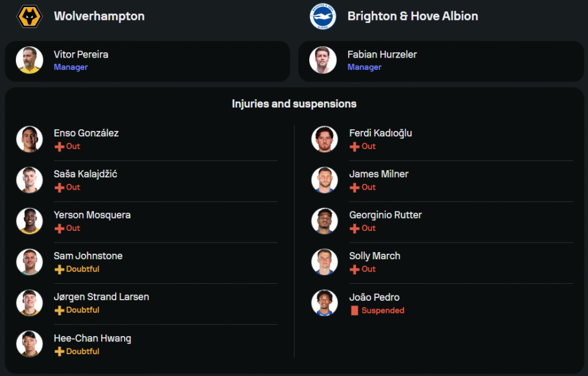Click red injury cross under Georginio Rutter

(355, 229)
